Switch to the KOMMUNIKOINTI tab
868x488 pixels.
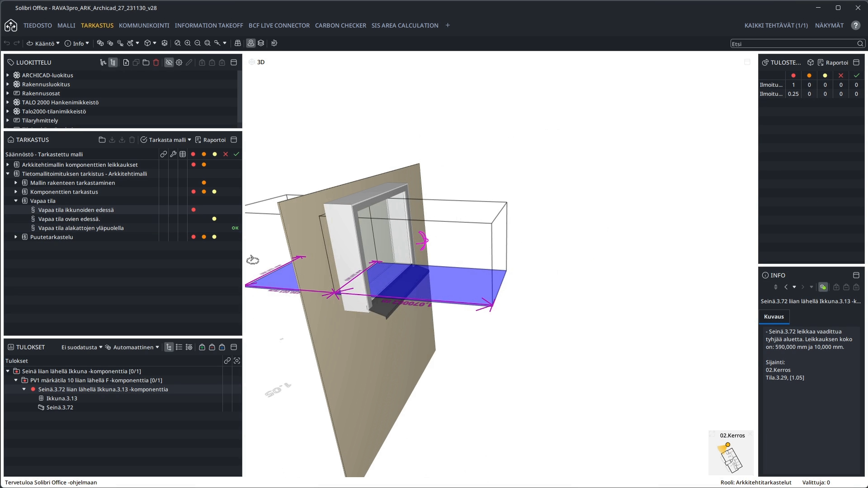pyautogui.click(x=144, y=25)
